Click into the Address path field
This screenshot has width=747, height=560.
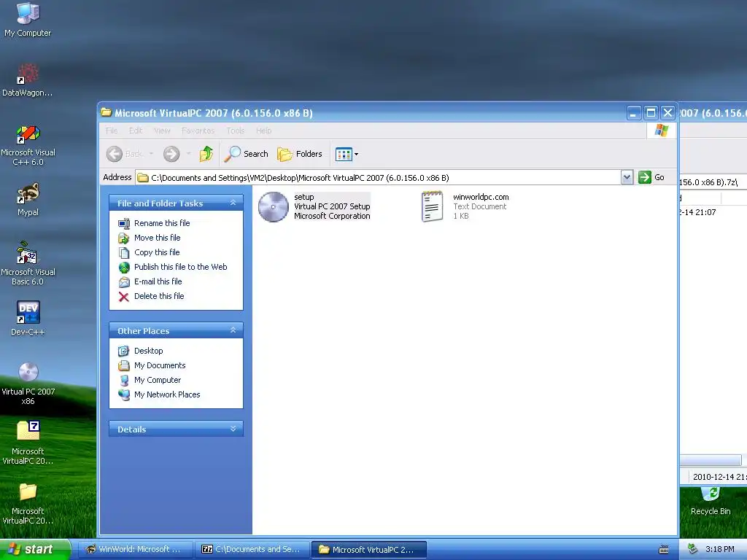[378, 178]
